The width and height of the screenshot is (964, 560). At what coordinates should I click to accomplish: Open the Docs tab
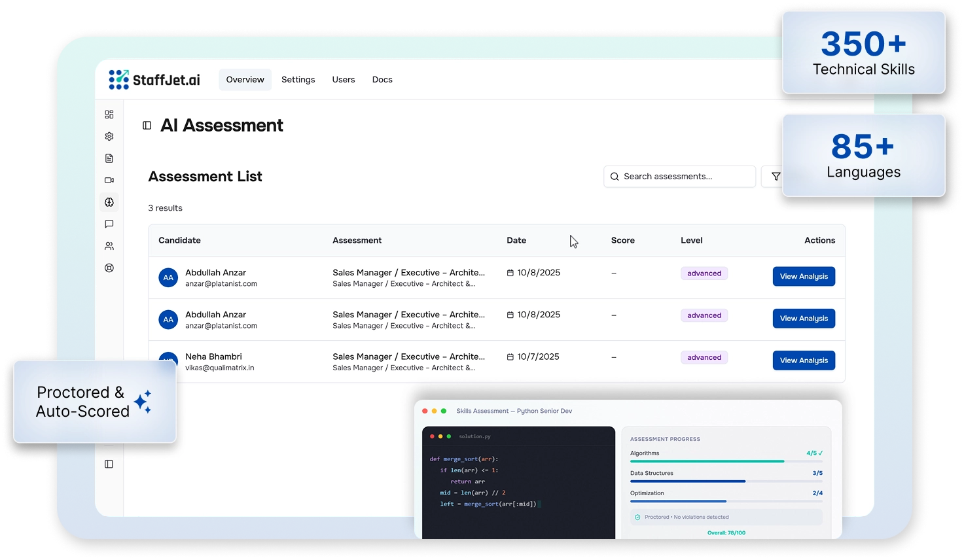[x=382, y=80]
